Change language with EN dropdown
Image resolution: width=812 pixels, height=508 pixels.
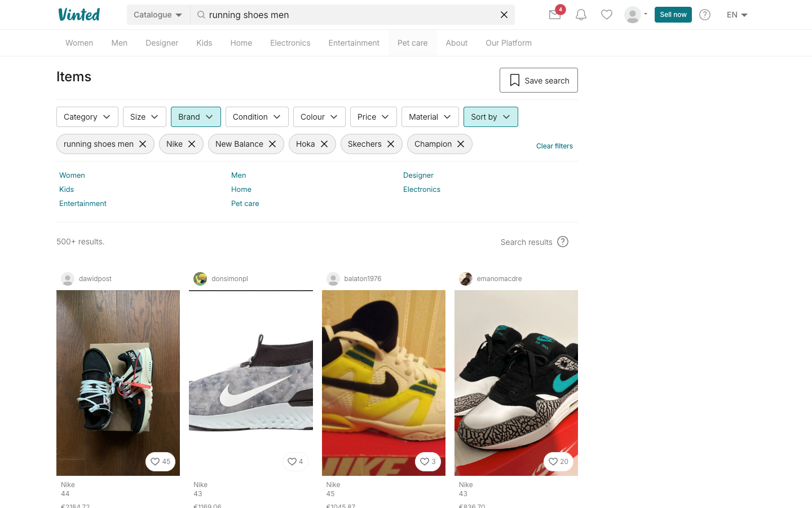coord(737,15)
